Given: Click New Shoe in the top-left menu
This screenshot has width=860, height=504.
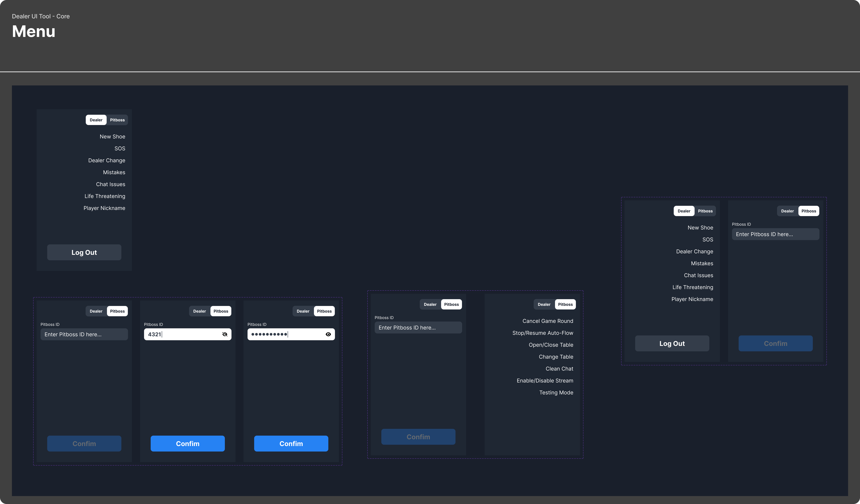Looking at the screenshot, I should coord(112,136).
